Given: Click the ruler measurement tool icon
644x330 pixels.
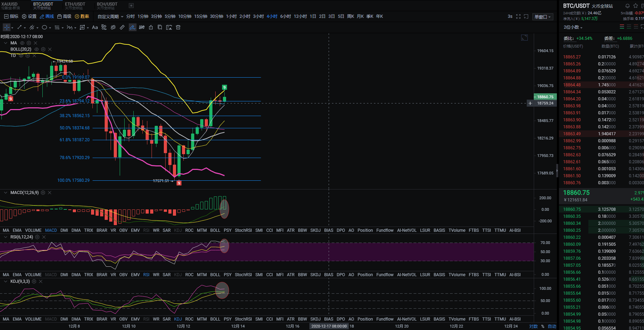Looking at the screenshot, I should (x=122, y=27).
